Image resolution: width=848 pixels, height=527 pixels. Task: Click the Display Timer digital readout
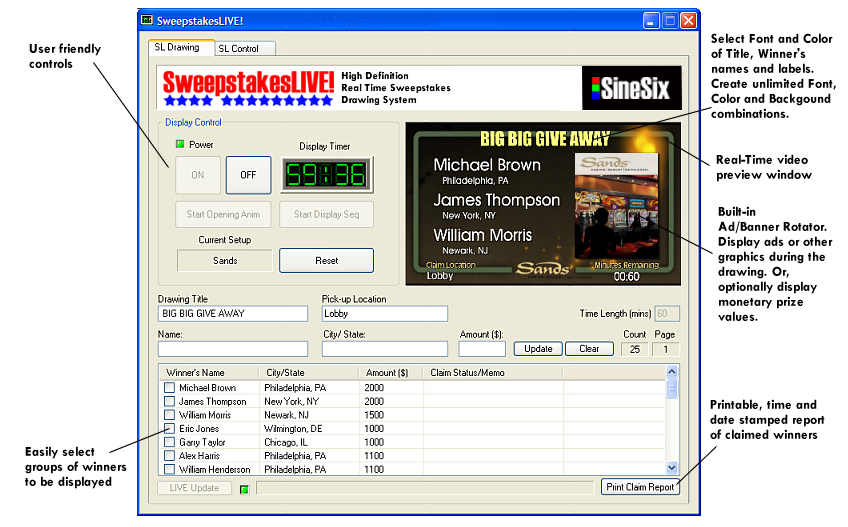[x=326, y=175]
